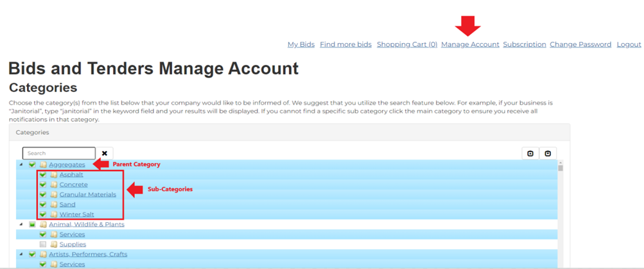Collapse the Aggregates parent category
Screen dimensions: 644x269
21,165
